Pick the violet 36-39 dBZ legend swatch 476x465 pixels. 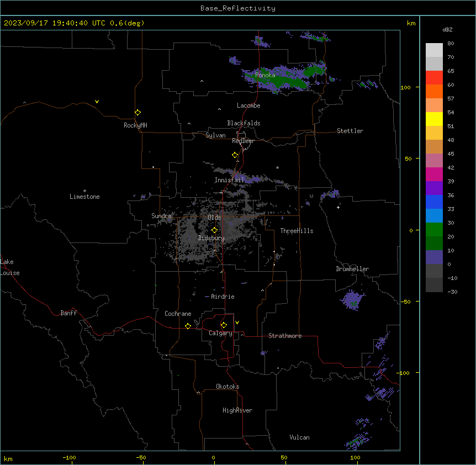click(x=434, y=188)
